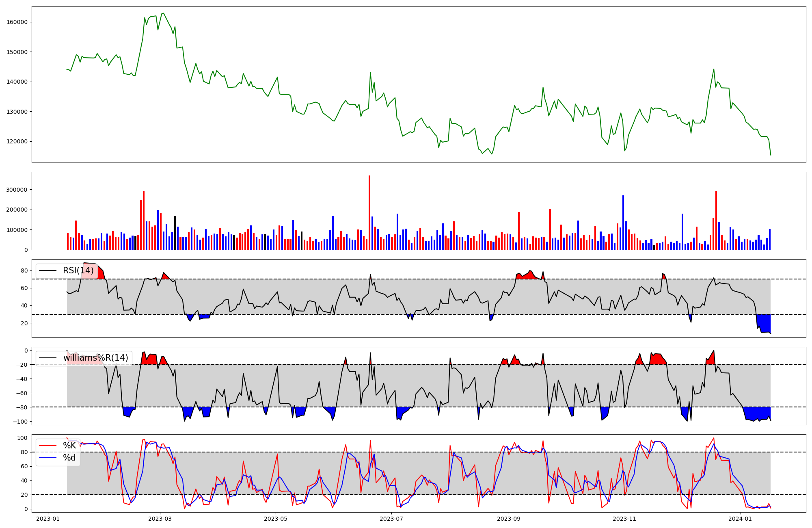Click the RSI(14) legend label
This screenshot has width=812, height=528.
[78, 270]
